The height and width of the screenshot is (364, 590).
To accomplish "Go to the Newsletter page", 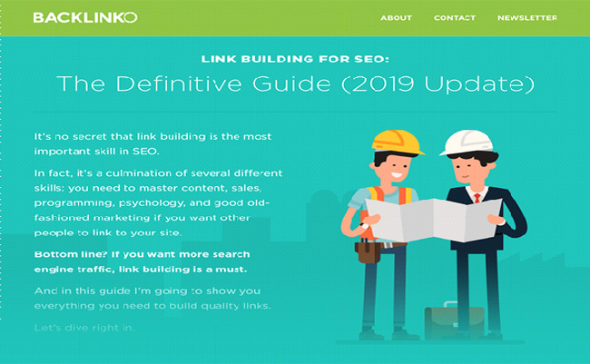I will [527, 17].
